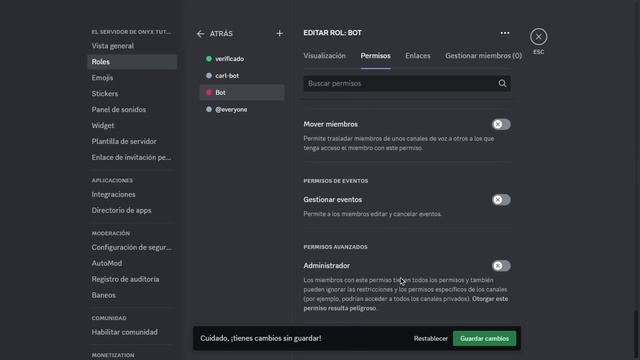Open the Enlaces tab
Image resolution: width=640 pixels, height=360 pixels.
click(418, 56)
